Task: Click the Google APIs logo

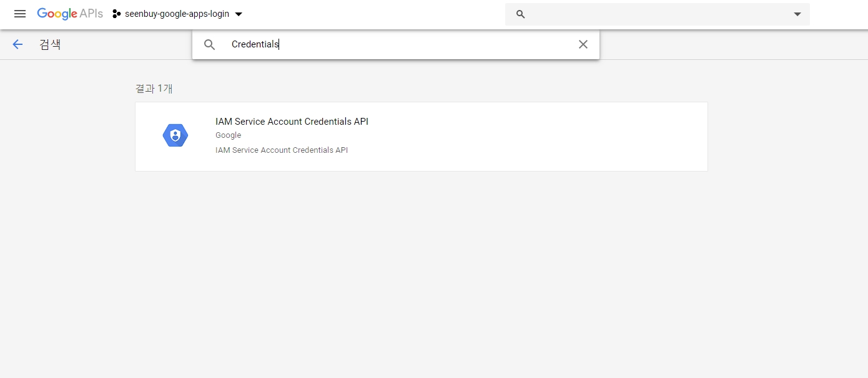Action: 69,14
